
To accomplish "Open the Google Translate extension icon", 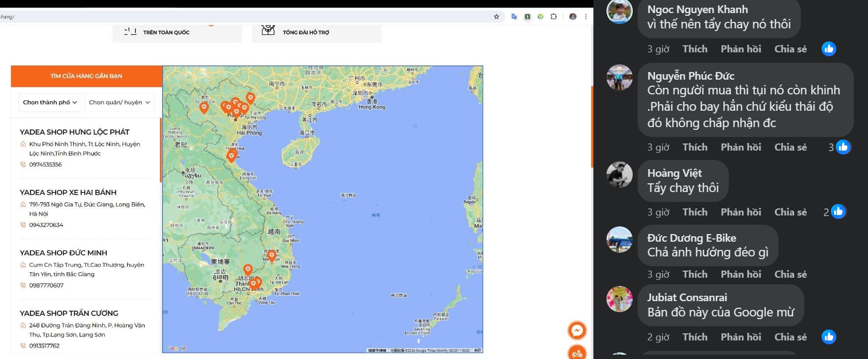I will (x=514, y=16).
